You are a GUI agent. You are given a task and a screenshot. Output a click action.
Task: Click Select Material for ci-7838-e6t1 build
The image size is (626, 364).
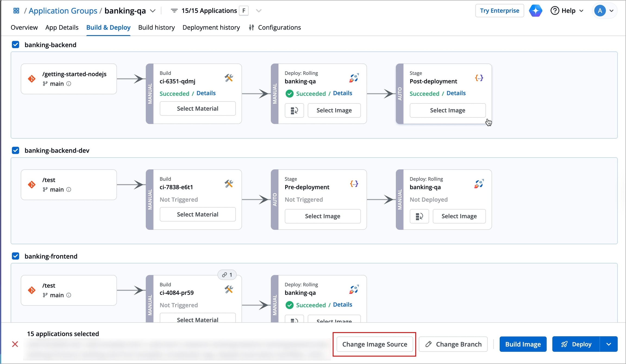coord(198,214)
